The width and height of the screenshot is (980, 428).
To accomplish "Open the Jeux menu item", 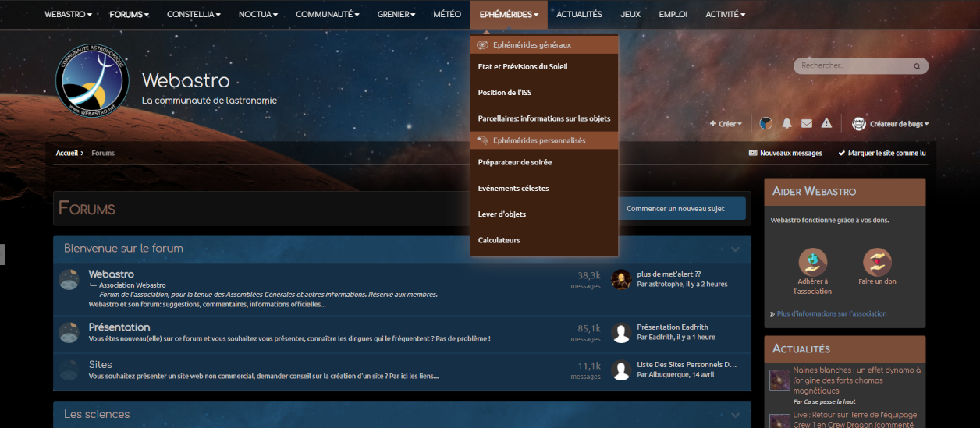I will pyautogui.click(x=630, y=14).
